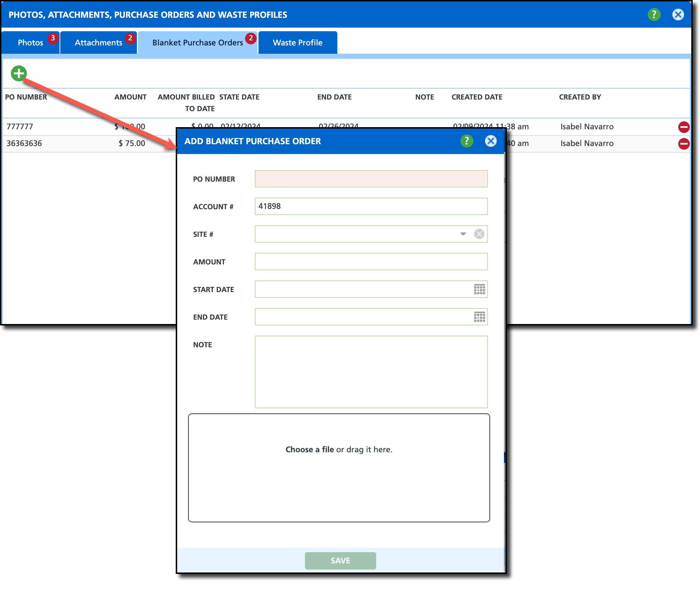The image size is (700, 595).
Task: Open help in main window header
Action: click(654, 15)
